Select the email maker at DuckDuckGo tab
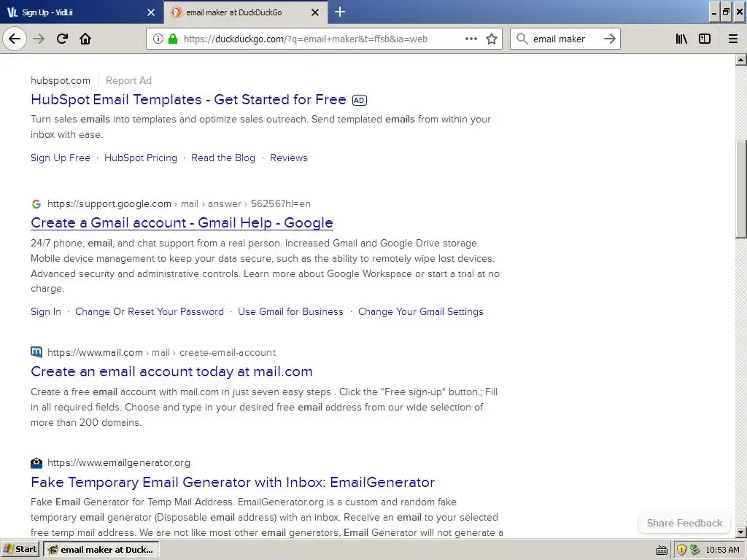This screenshot has width=747, height=560. [246, 12]
